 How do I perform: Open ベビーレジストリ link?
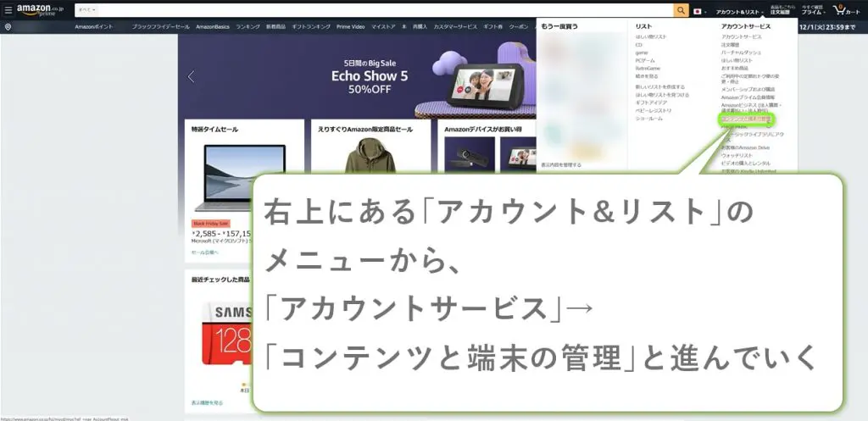click(x=654, y=111)
